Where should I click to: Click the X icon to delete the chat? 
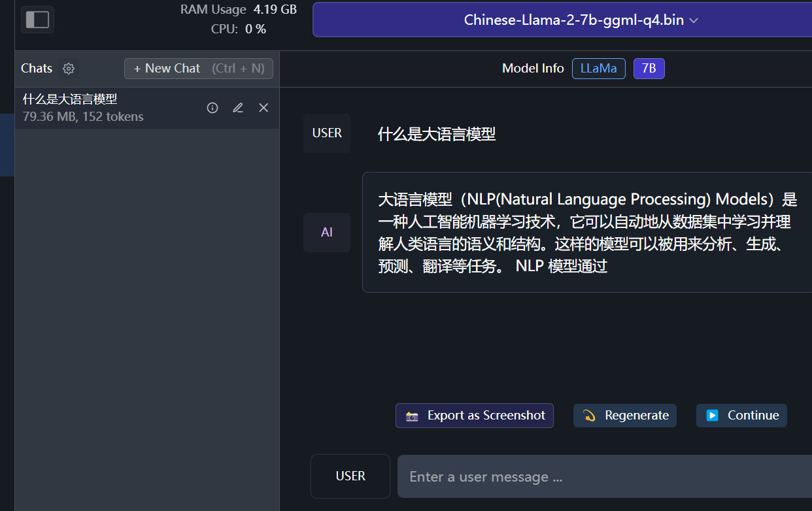[x=263, y=107]
